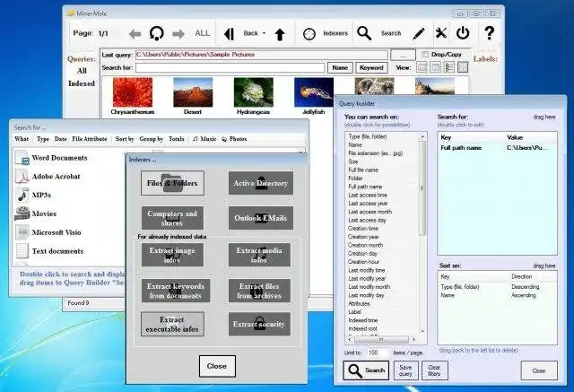
Task: Click Clear filters in Query builder
Action: (434, 370)
